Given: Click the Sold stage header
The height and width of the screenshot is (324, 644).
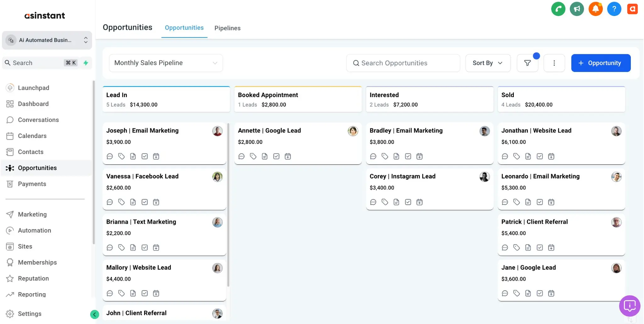Looking at the screenshot, I should coord(561,99).
